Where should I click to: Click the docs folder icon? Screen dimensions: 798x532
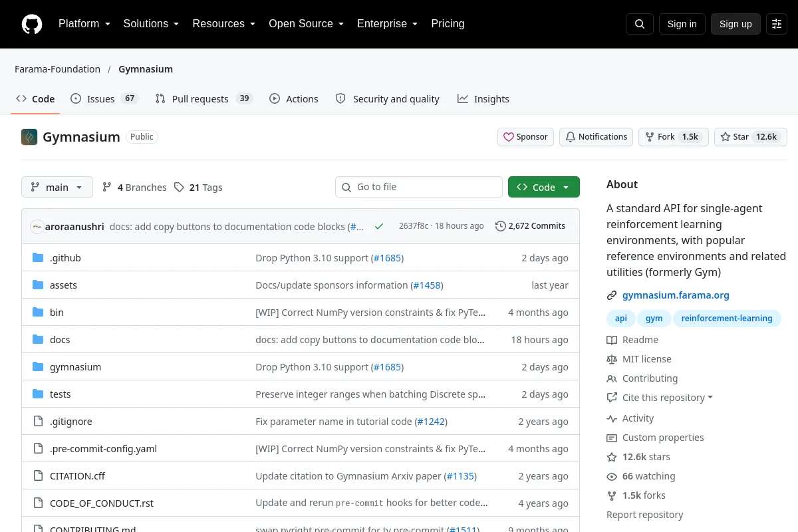pos(38,339)
